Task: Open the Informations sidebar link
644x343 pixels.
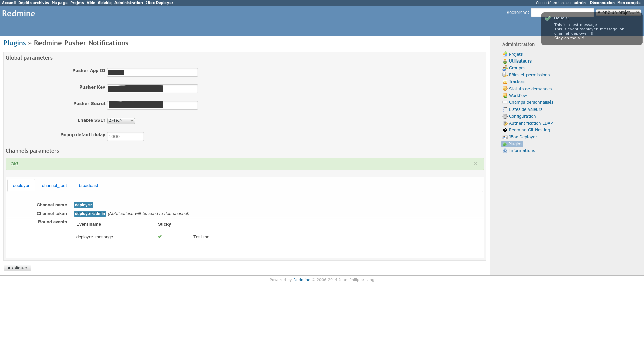Action: point(522,151)
